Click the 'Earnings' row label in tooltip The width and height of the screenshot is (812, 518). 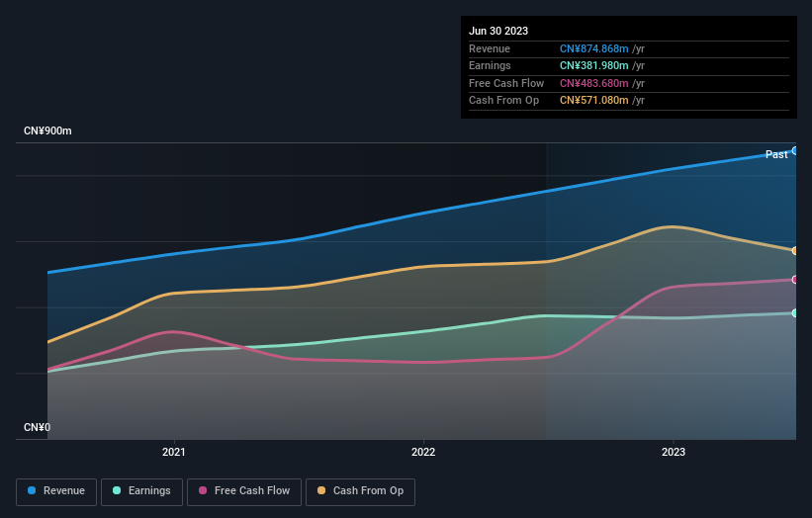click(x=490, y=65)
